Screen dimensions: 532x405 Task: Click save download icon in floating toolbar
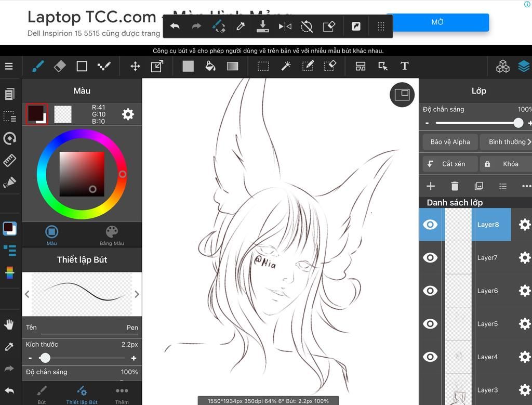262,26
